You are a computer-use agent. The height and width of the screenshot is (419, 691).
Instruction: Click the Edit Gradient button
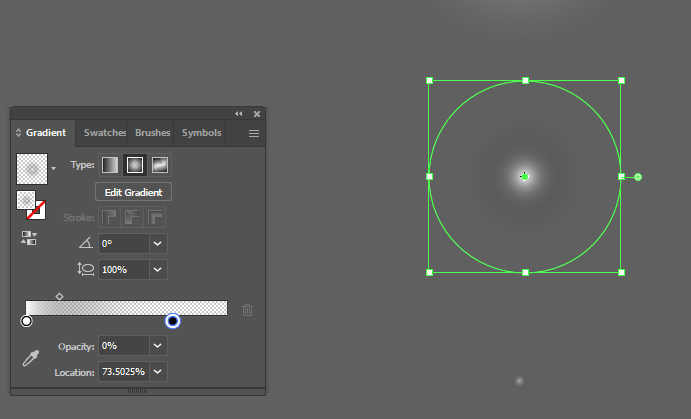[x=134, y=192]
